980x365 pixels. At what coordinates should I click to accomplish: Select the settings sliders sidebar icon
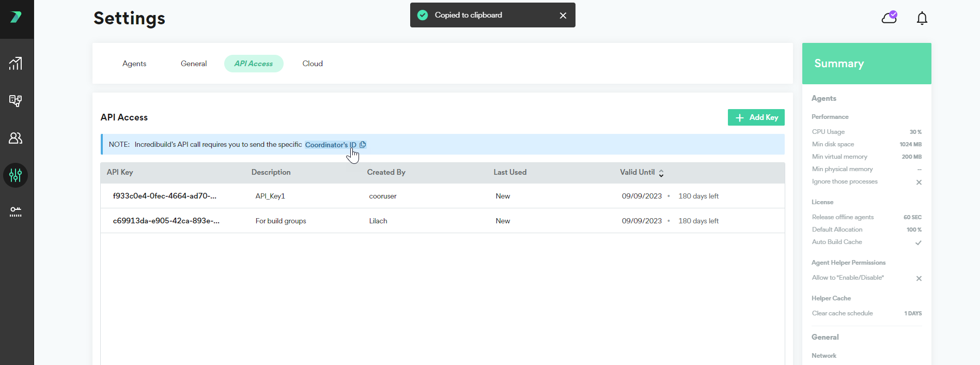(x=15, y=175)
